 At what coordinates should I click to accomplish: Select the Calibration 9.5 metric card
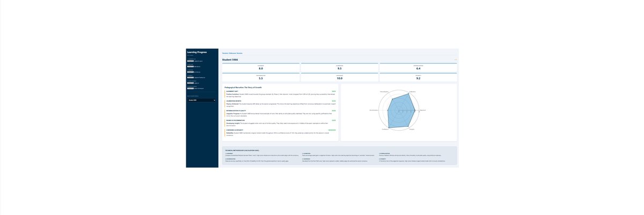339,68
